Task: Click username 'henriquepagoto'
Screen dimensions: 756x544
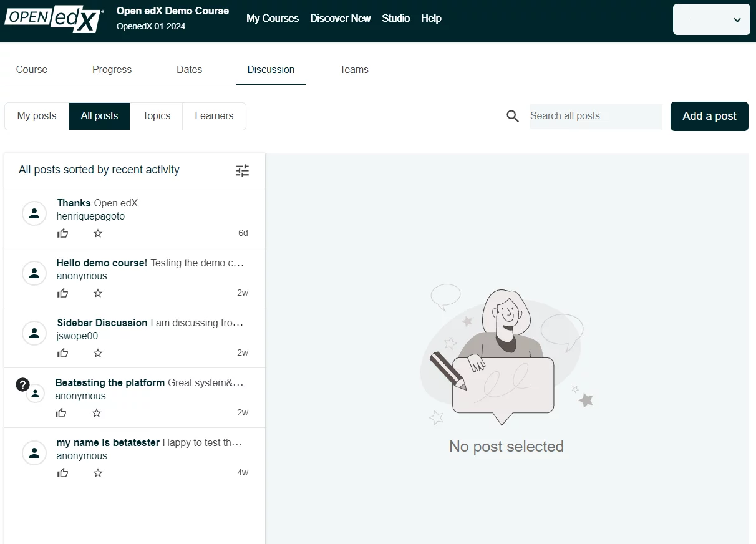Action: [x=91, y=216]
